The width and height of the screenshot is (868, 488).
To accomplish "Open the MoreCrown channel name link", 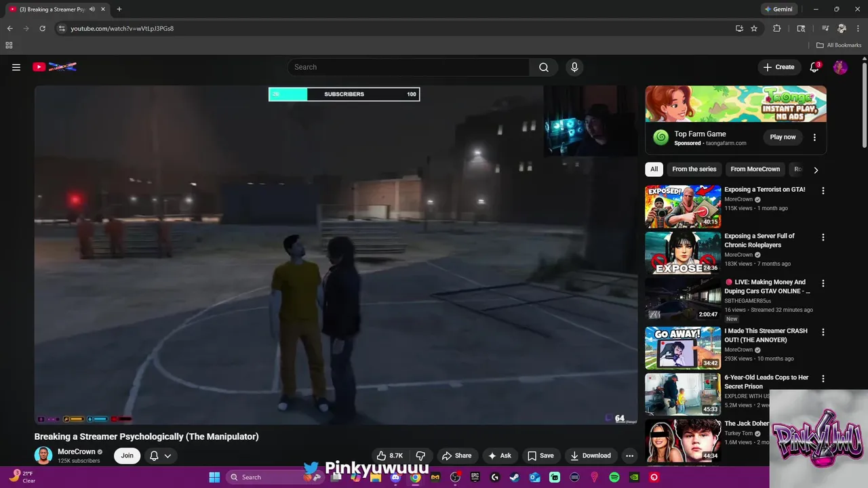I will click(x=76, y=451).
